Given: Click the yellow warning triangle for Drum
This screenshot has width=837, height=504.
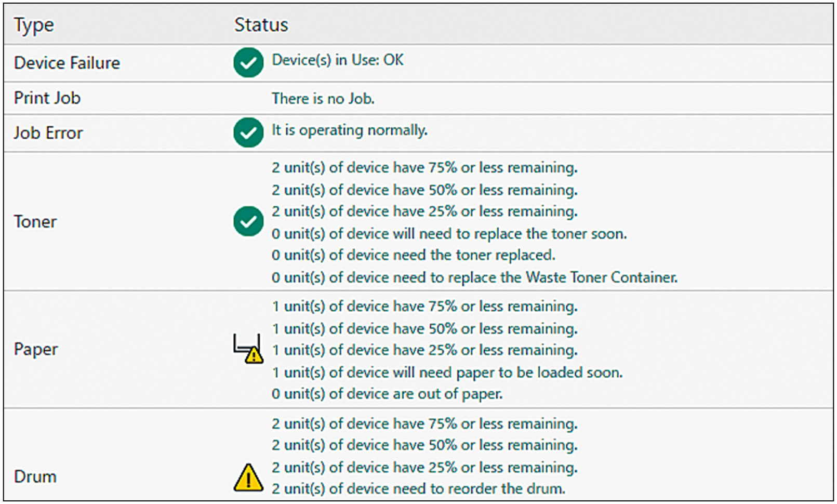Looking at the screenshot, I should pos(248,477).
